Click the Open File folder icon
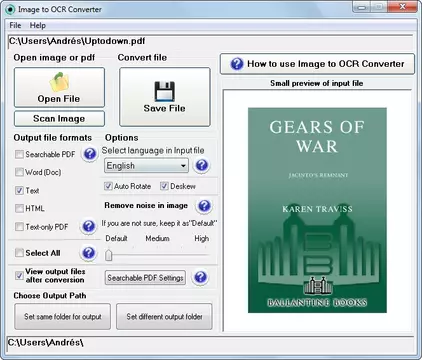This screenshot has height=360, width=422. 59,82
